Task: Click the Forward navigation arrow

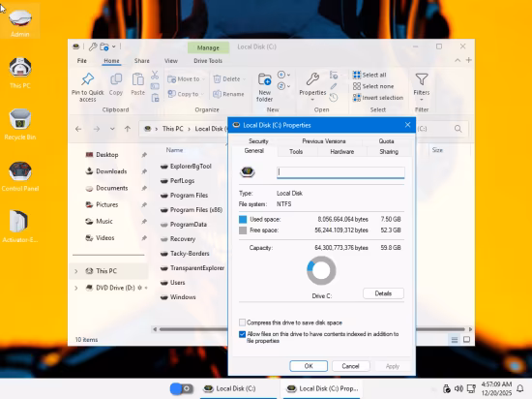Action: (97, 129)
